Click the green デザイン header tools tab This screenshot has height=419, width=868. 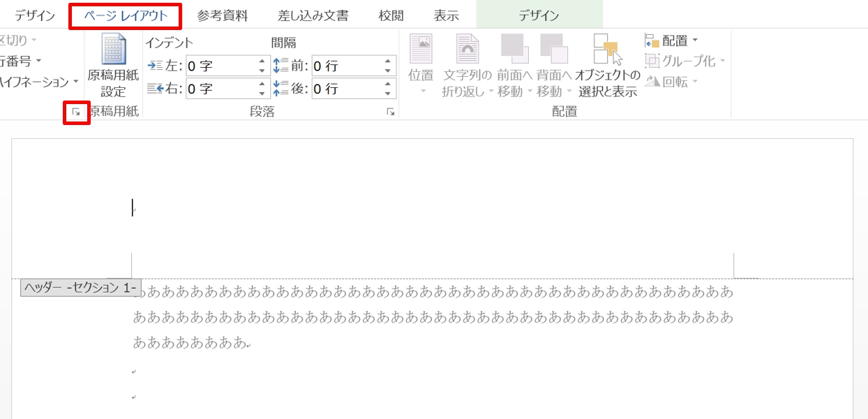(538, 15)
